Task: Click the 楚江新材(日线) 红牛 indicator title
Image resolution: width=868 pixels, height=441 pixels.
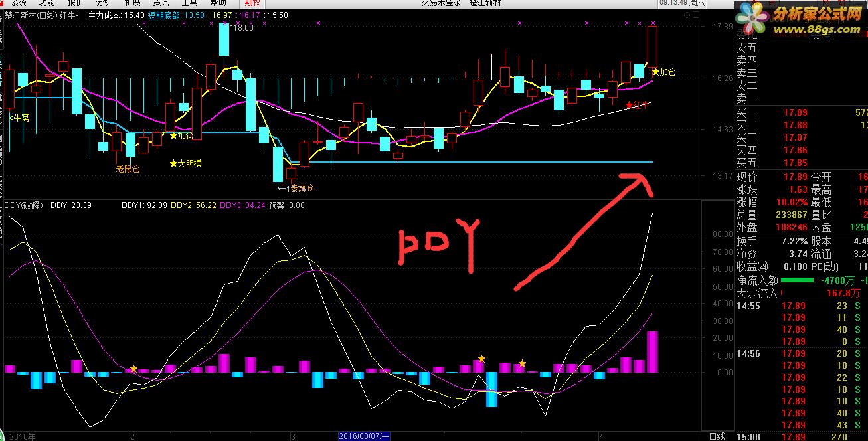Action: [x=41, y=15]
